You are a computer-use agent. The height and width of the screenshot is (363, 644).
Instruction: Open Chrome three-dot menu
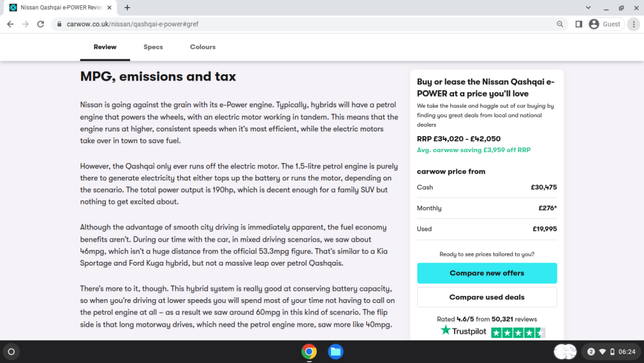[634, 25]
